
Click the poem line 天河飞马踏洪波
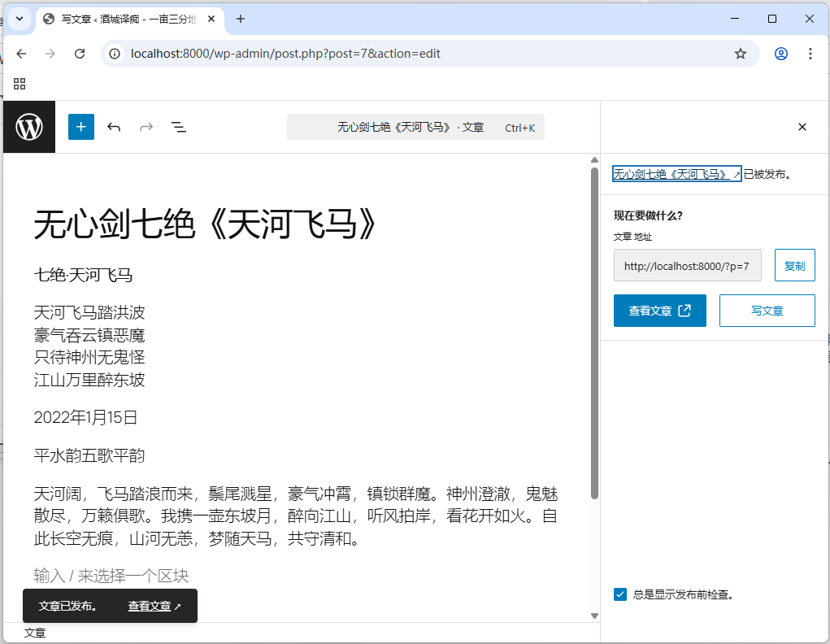tap(89, 312)
